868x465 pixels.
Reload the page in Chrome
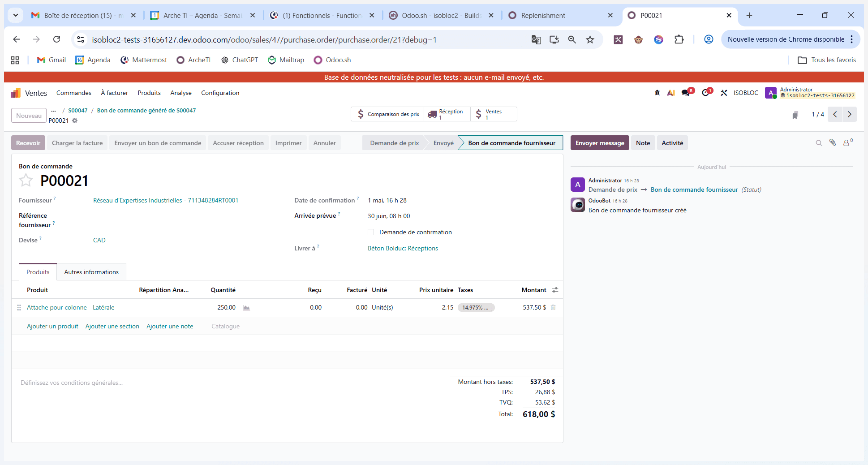coord(57,39)
